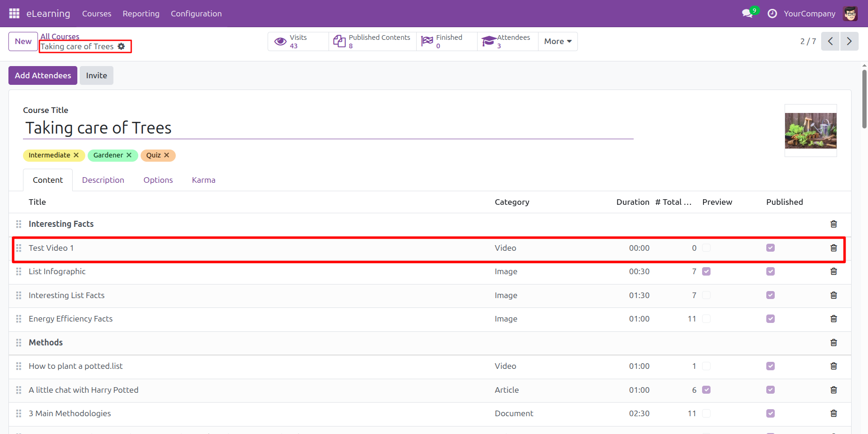Uncheck Published for List Infographic

770,271
